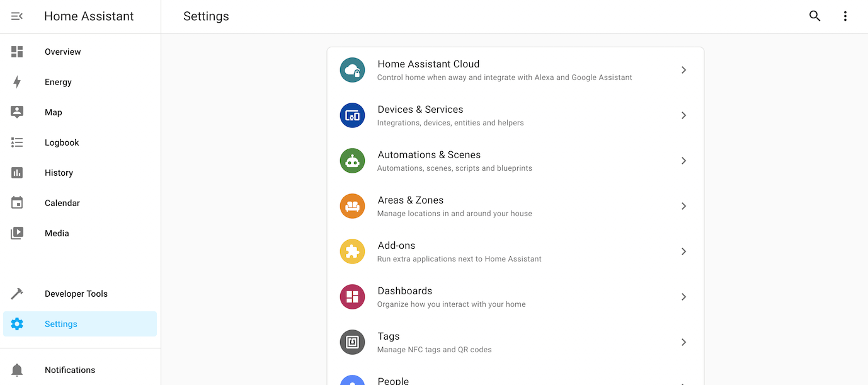Click the search magnifier in the top bar

click(814, 16)
